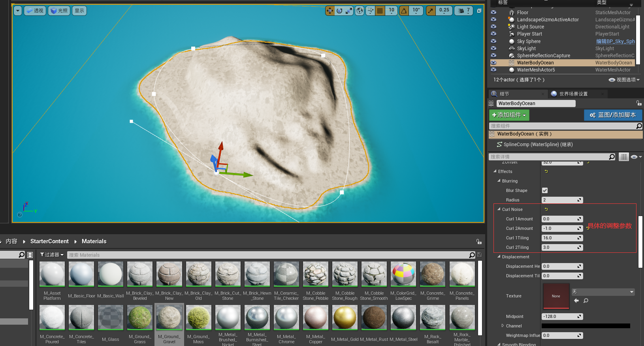
Task: Click the actor name field WaterBodyOcean
Action: click(x=536, y=103)
